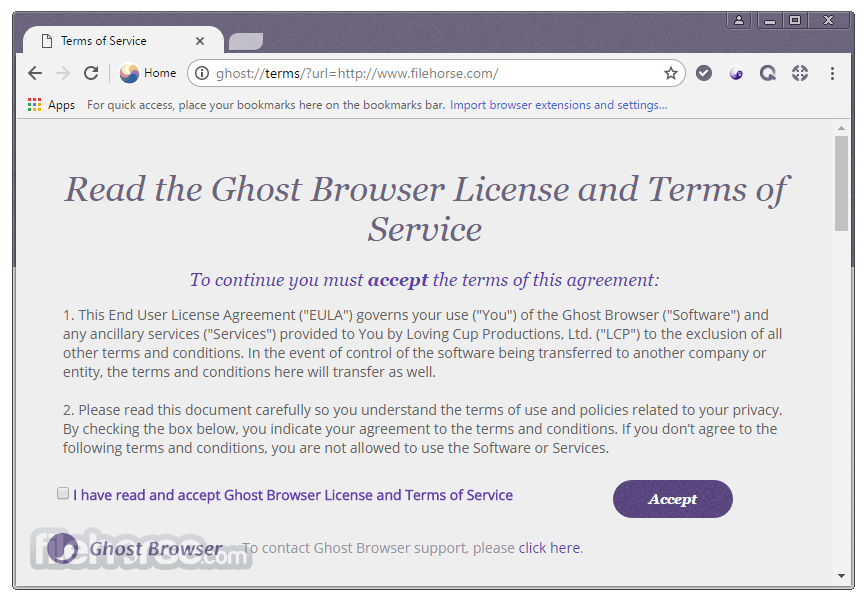
Task: Click the vertical scrollbar thumb
Action: [841, 184]
